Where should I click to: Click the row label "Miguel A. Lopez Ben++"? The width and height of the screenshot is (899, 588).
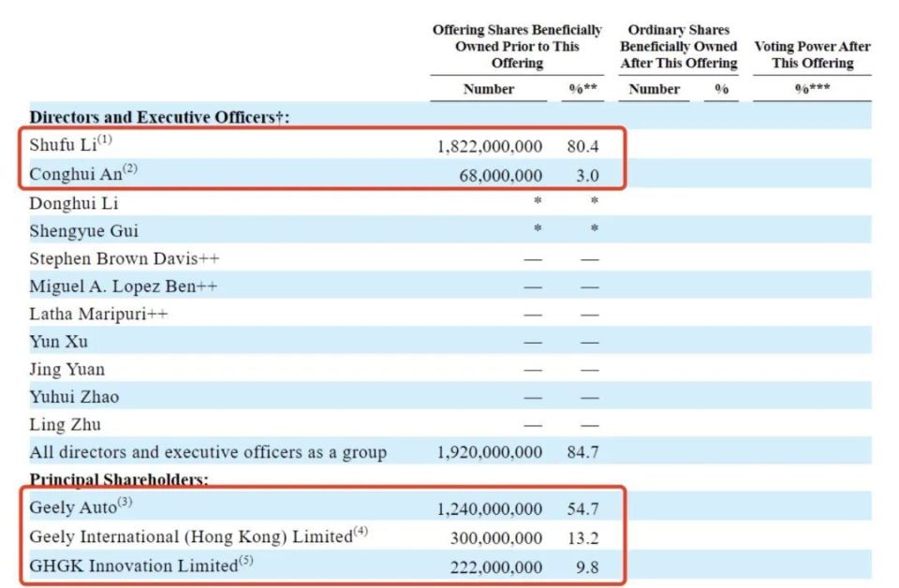(x=124, y=287)
